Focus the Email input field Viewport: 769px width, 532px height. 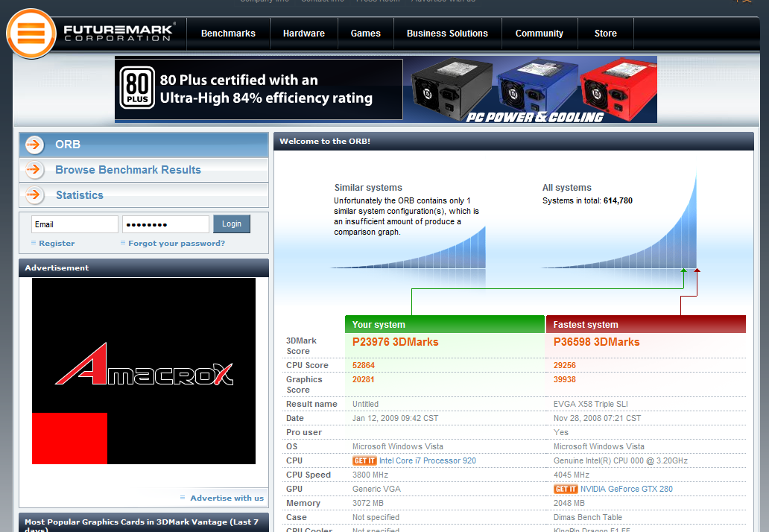(75, 224)
